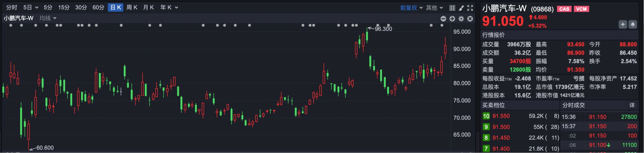
Task: Click the trade volume 11100
Action: (x=629, y=145)
